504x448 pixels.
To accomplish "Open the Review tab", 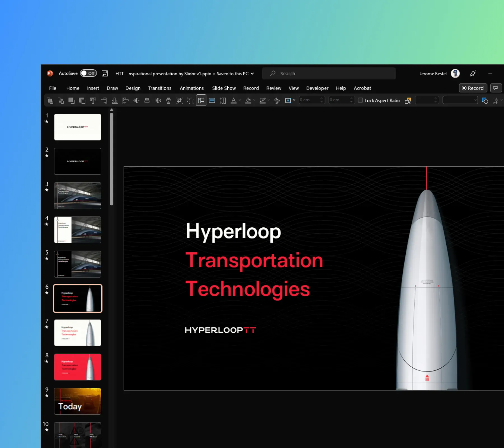I will click(x=274, y=88).
